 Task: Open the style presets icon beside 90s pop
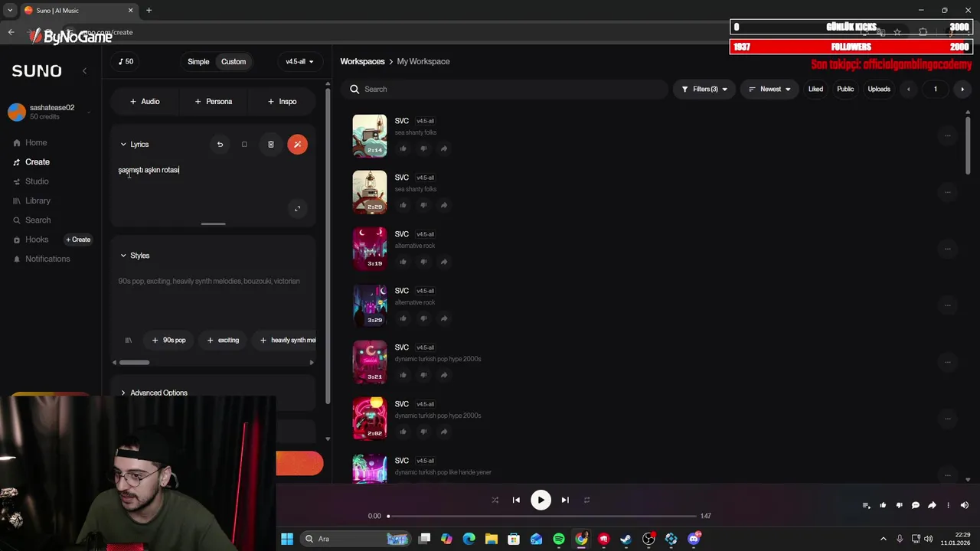click(x=128, y=340)
